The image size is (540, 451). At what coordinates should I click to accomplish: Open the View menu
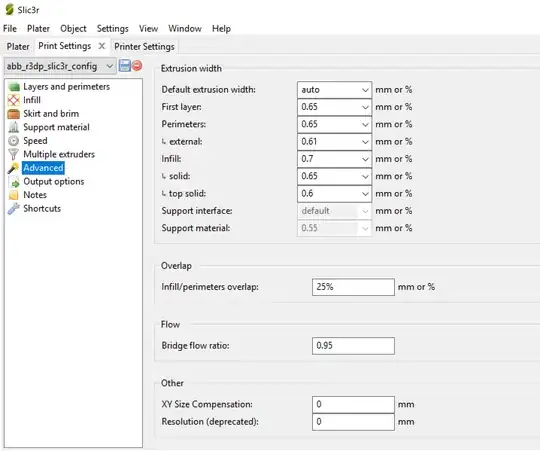click(x=148, y=29)
